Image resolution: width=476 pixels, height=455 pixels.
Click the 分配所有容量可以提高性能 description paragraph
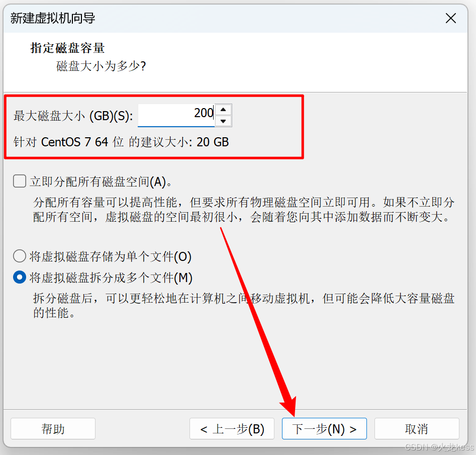coord(244,210)
